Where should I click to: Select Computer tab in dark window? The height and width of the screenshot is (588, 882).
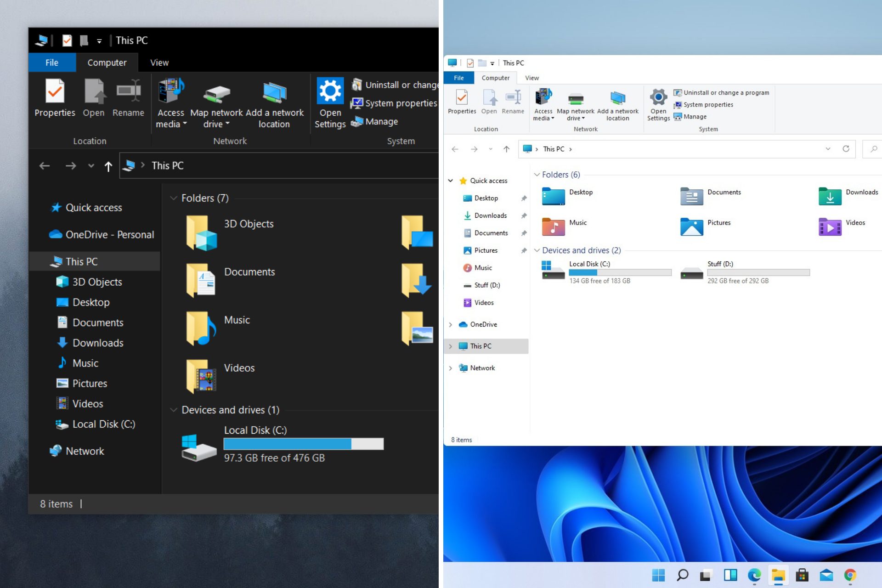point(107,62)
